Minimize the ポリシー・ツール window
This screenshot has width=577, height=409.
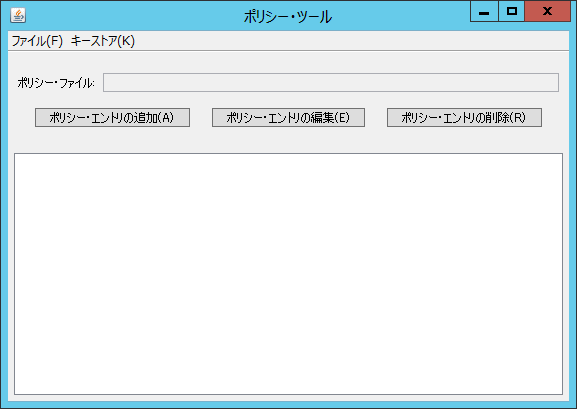point(484,11)
